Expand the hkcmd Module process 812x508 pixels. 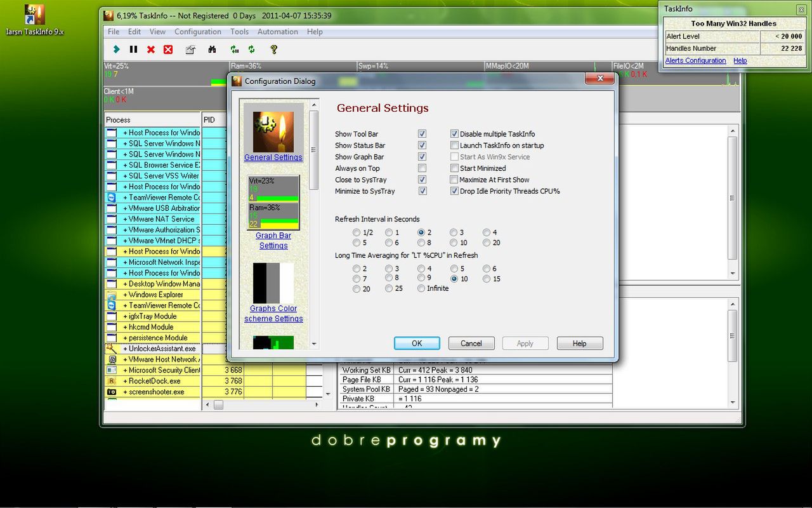(126, 327)
